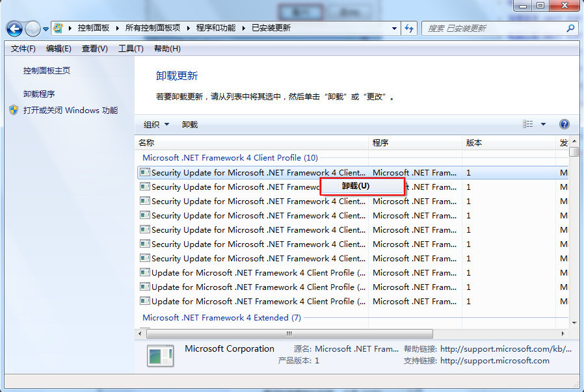Open the 帮助(H) menu
Screen dimensions: 584x392
[x=167, y=49]
